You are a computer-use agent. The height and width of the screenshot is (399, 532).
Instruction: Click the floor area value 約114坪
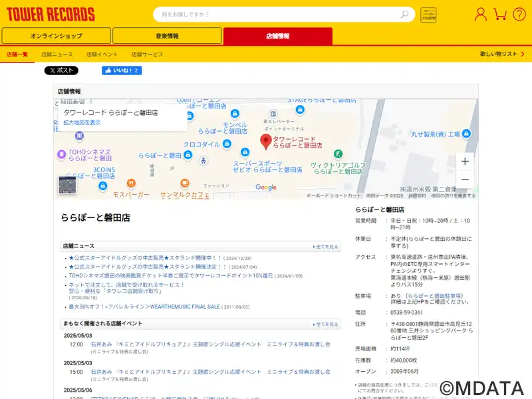[x=400, y=348]
